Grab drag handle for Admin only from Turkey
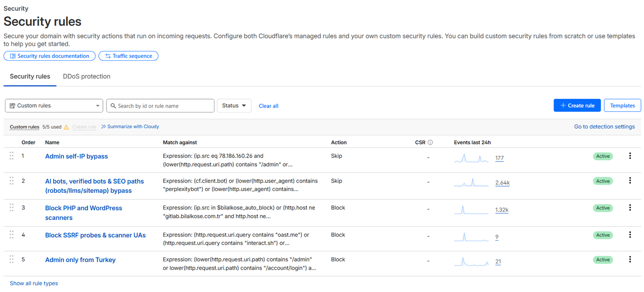 (12, 259)
